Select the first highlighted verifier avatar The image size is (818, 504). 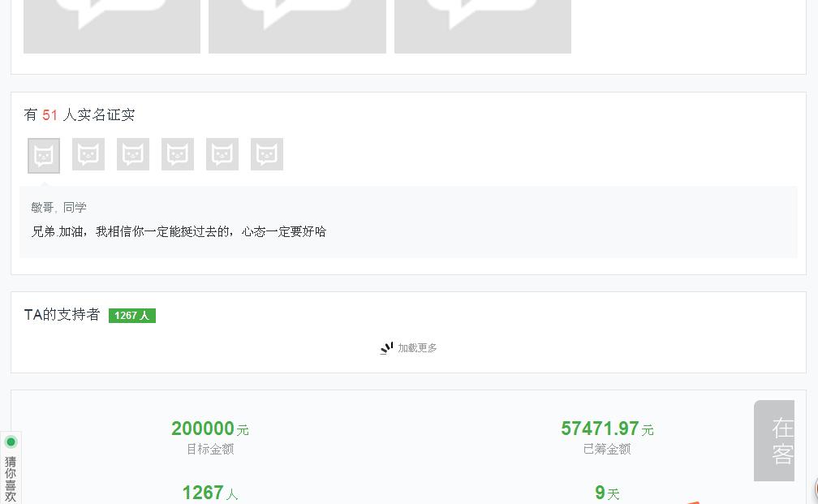click(x=44, y=155)
